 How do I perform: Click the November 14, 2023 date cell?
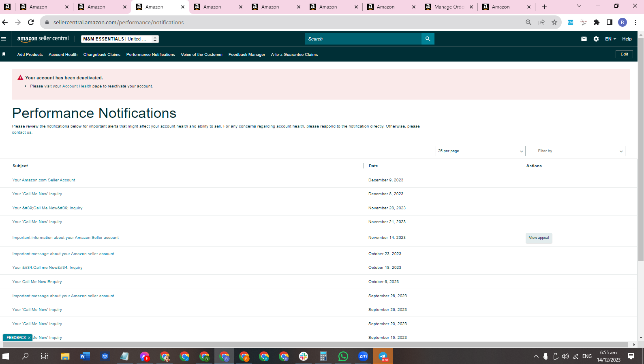(x=387, y=238)
